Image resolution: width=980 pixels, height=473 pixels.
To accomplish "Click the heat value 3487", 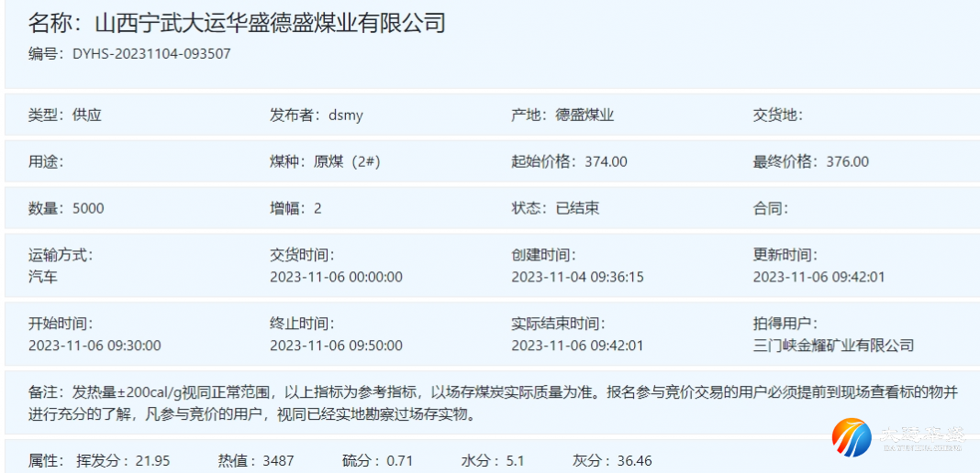I will (278, 462).
